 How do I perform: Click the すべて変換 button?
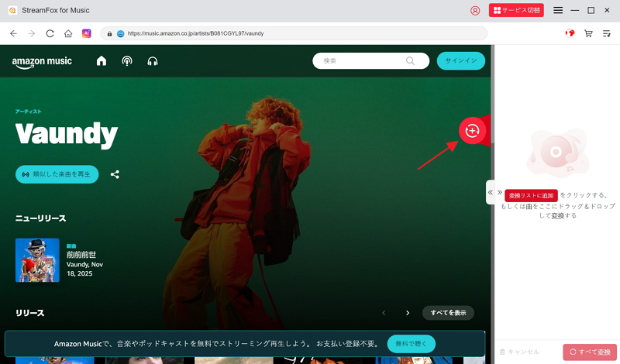(x=590, y=352)
